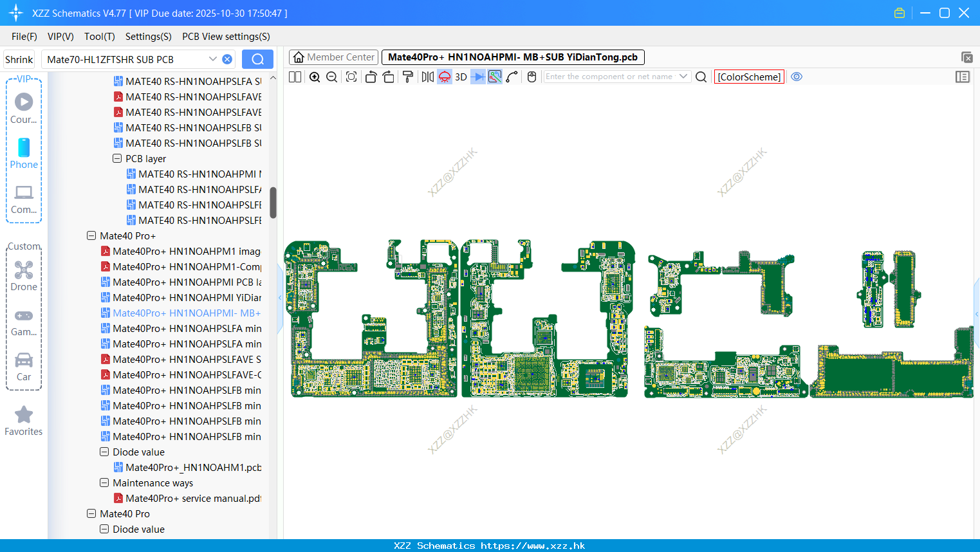This screenshot has width=980, height=552.
Task: Rotate the PCB clockwise
Action: click(388, 77)
